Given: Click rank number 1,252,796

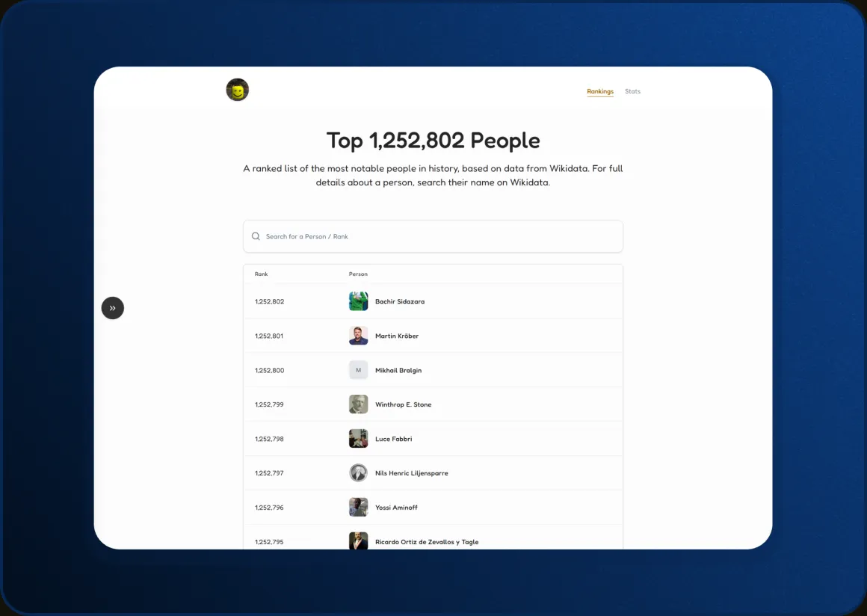Looking at the screenshot, I should pos(269,507).
